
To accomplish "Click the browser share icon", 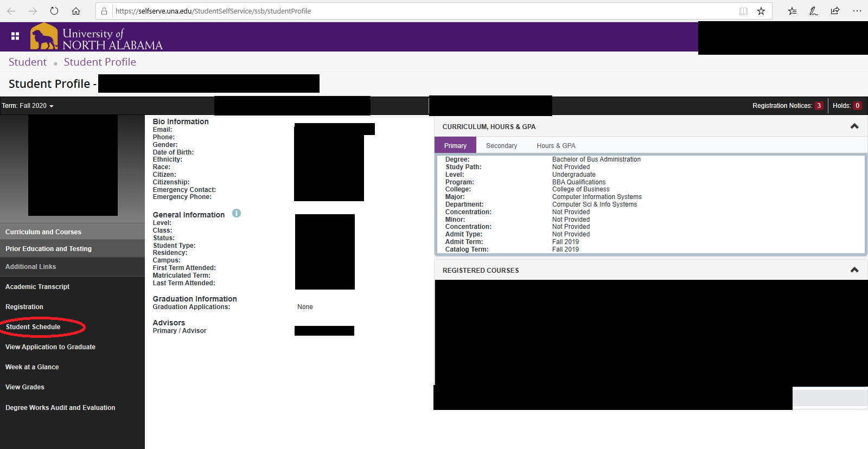I will point(835,11).
